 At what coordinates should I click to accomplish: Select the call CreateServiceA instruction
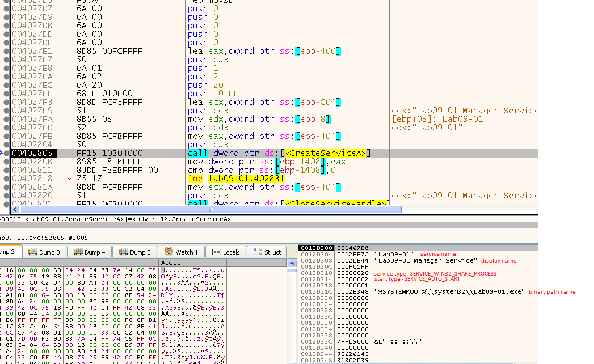279,153
